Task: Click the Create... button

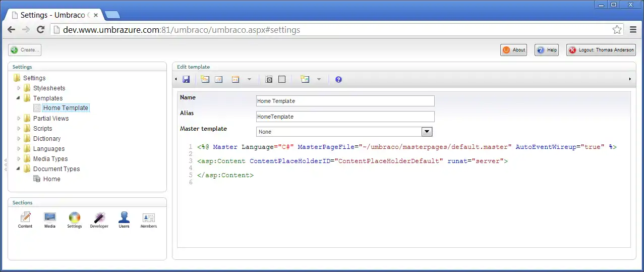Action: pos(25,50)
